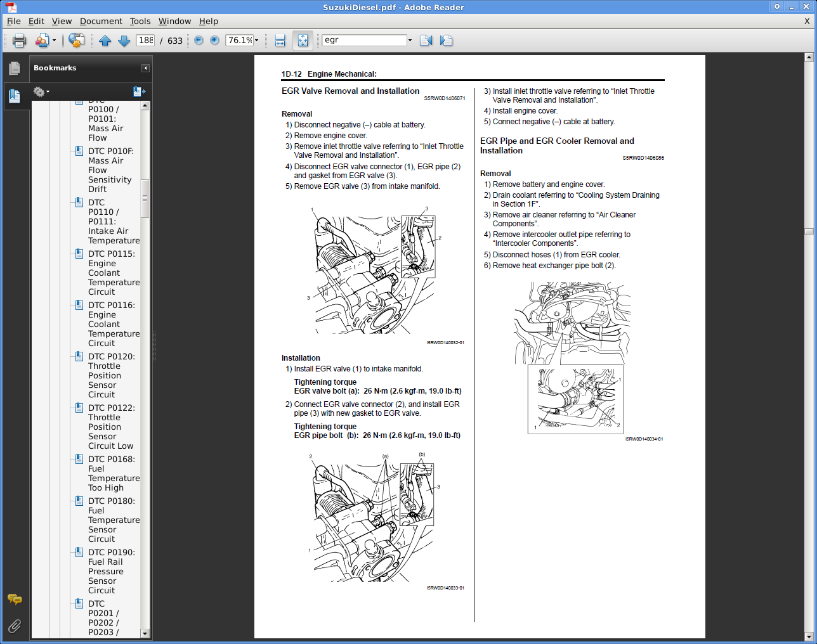Select bookmark DTC P0168: Fuel Temperature Too High
817x644 pixels.
(x=114, y=473)
